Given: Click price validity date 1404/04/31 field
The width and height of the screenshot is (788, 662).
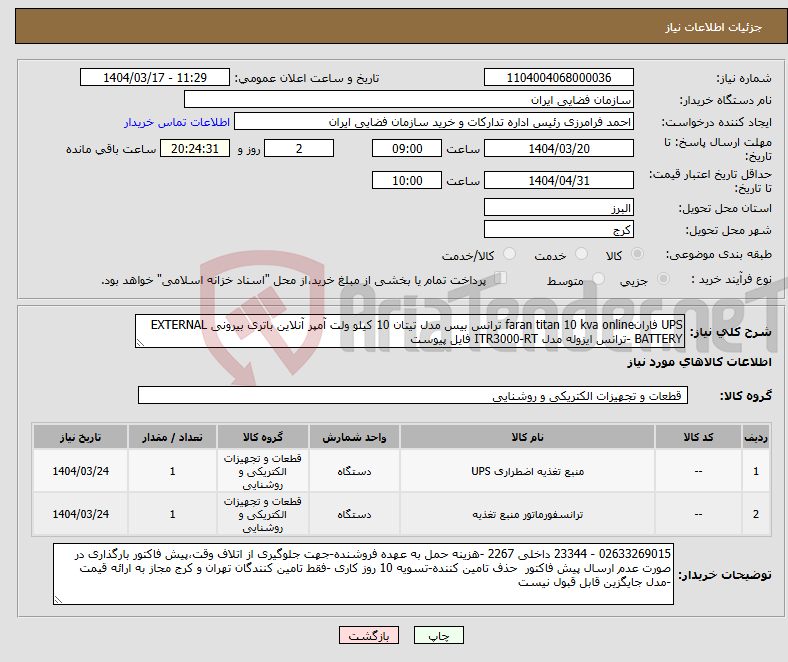Looking at the screenshot, I should coord(558,180).
